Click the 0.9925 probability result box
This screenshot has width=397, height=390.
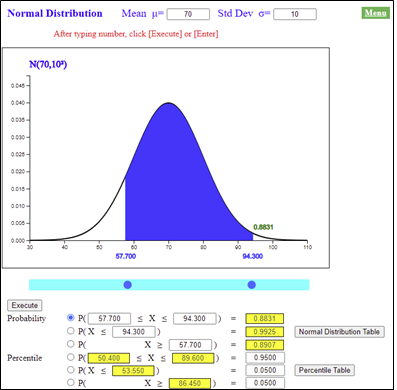click(x=265, y=332)
